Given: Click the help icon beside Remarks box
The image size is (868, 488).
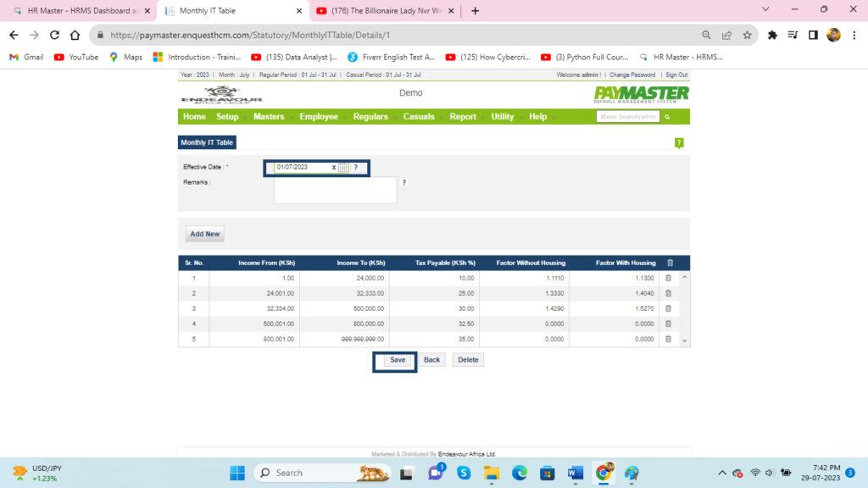Looking at the screenshot, I should coord(403,182).
